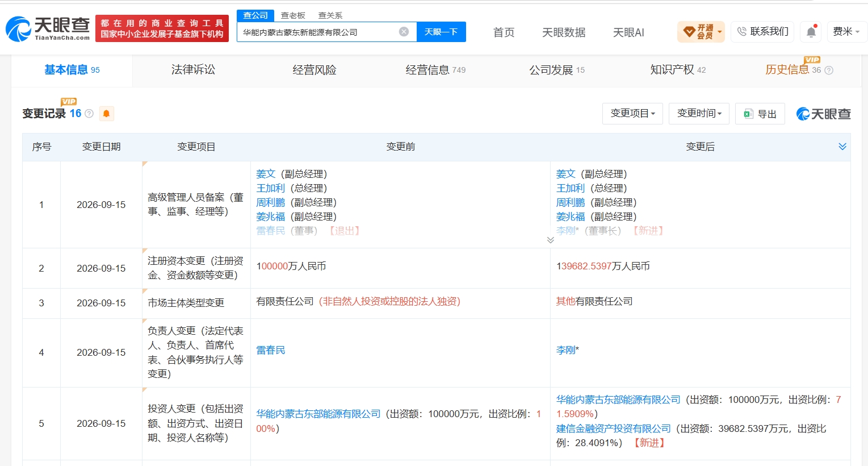Screen dimensions: 868x466
Task: Click the help question mark beside 变更记录 16
Action: tap(89, 114)
